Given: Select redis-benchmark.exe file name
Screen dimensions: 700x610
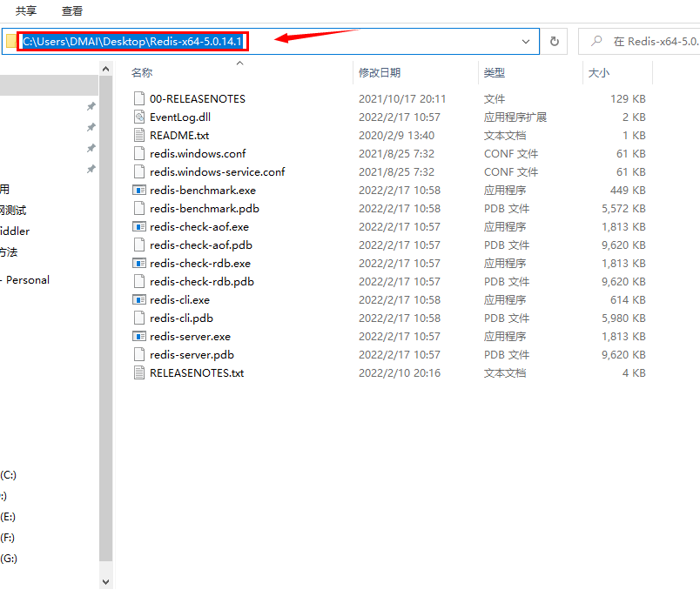Looking at the screenshot, I should point(203,190).
